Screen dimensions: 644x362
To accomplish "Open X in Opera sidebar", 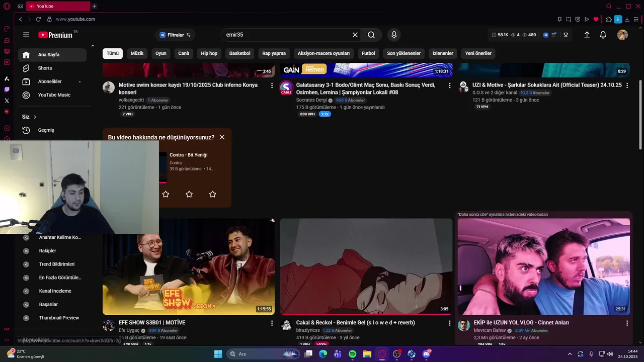I will tap(7, 101).
